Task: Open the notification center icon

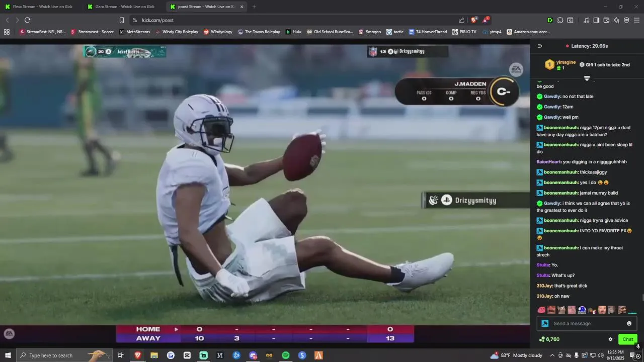Action: point(632,355)
